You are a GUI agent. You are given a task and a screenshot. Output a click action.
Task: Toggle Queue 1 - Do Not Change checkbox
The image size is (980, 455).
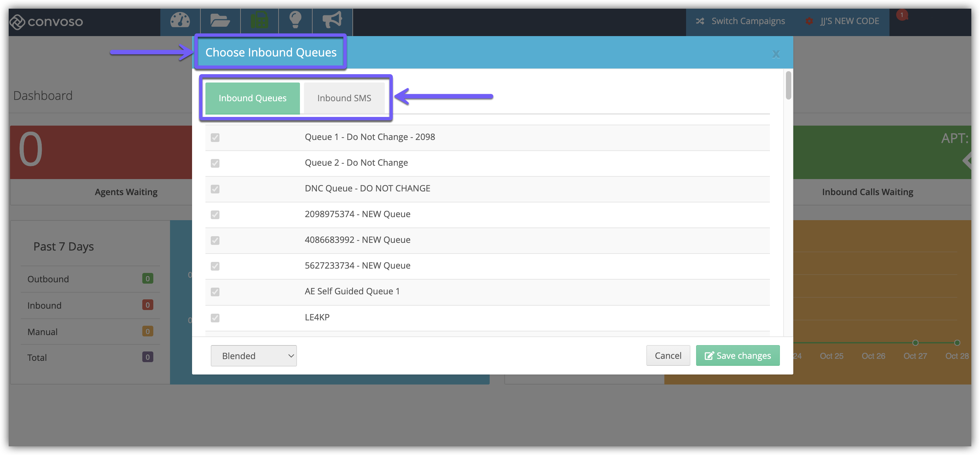215,137
